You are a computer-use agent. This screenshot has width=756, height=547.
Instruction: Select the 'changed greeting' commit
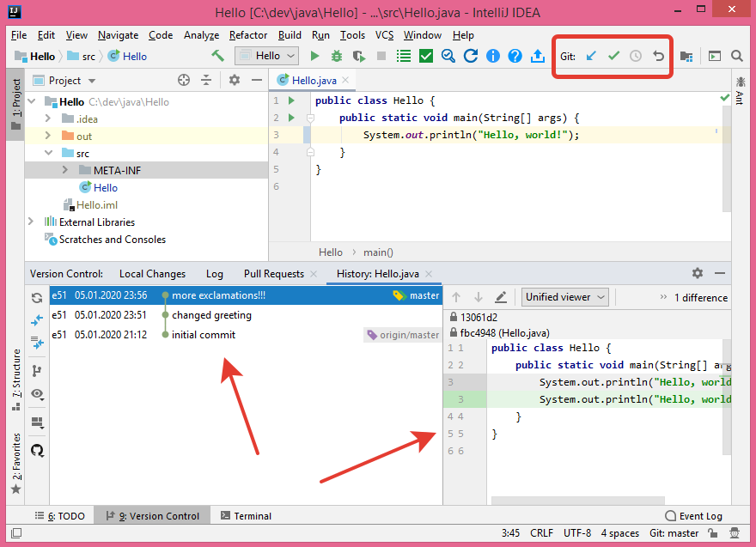click(x=246, y=315)
